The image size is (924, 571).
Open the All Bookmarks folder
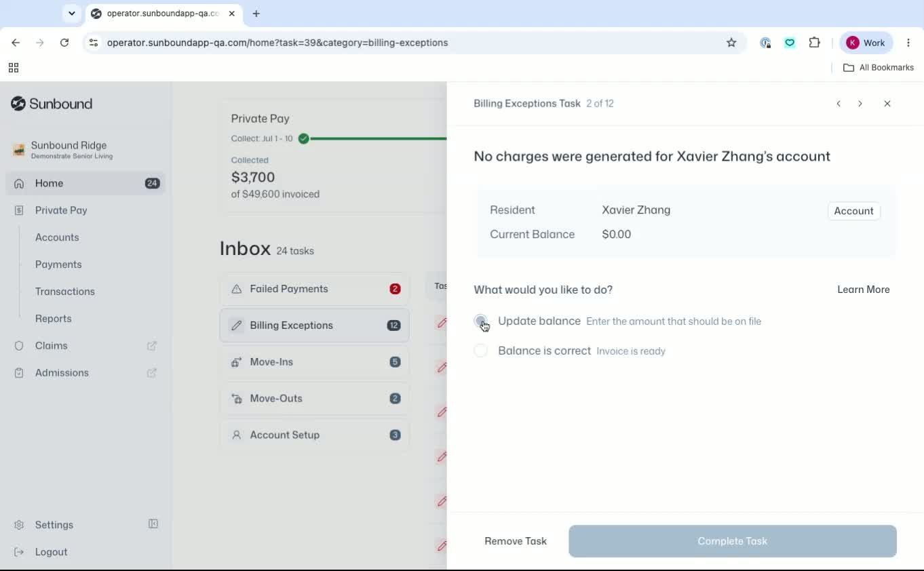[879, 68]
